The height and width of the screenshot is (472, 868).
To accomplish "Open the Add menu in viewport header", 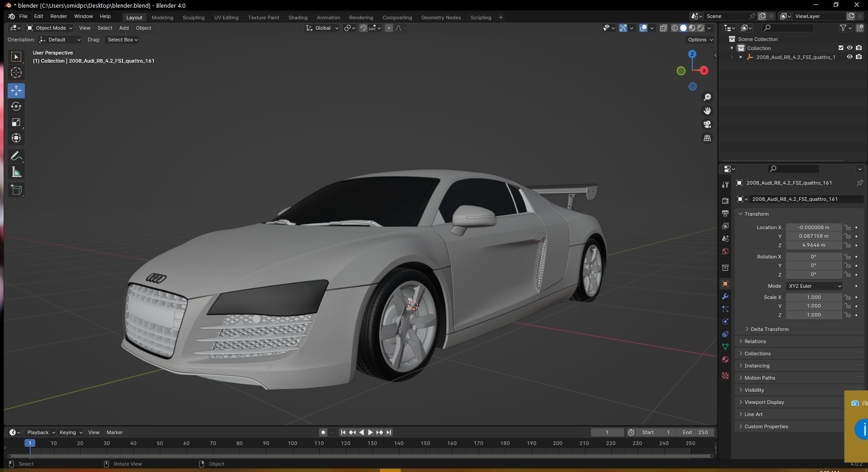I will pyautogui.click(x=124, y=28).
